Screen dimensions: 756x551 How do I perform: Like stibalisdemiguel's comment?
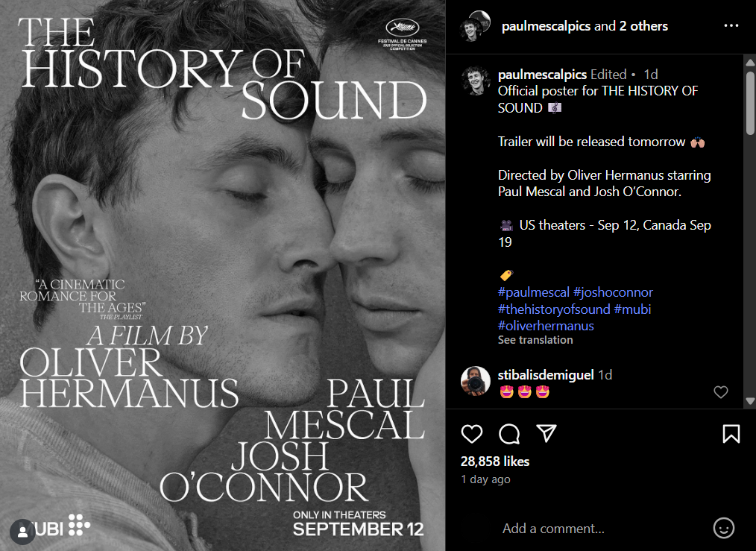point(721,392)
